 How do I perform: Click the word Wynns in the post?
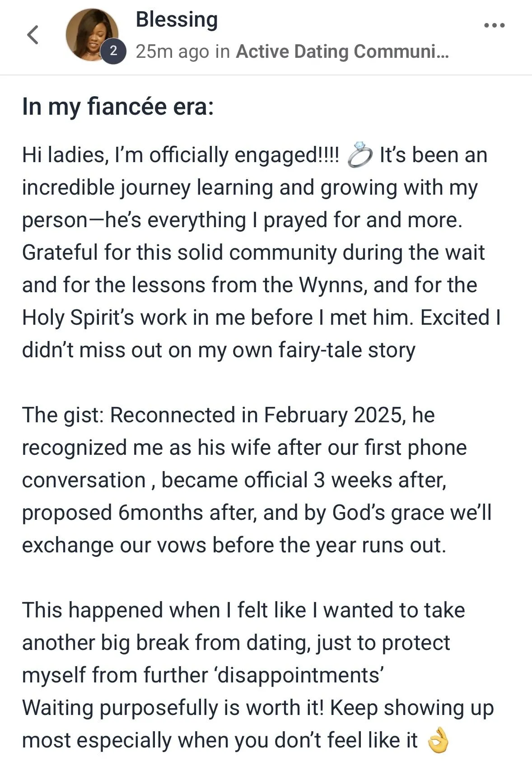[x=331, y=285]
